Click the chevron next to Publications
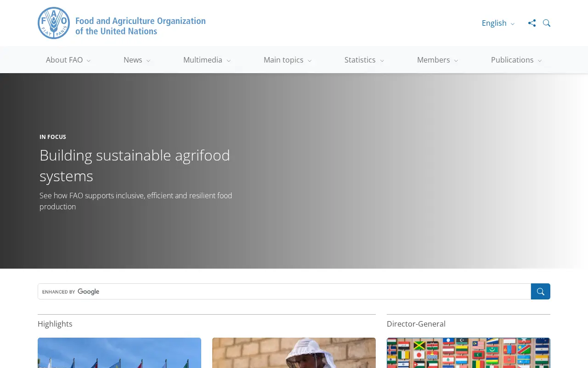 pyautogui.click(x=540, y=61)
